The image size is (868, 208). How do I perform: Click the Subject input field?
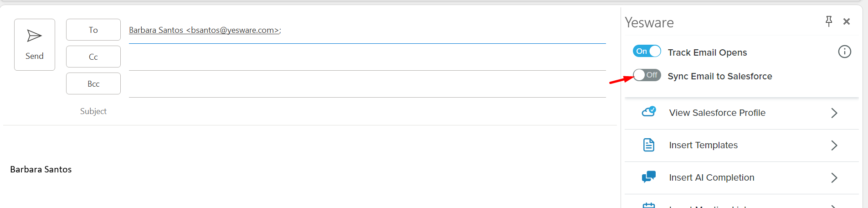tap(367, 111)
